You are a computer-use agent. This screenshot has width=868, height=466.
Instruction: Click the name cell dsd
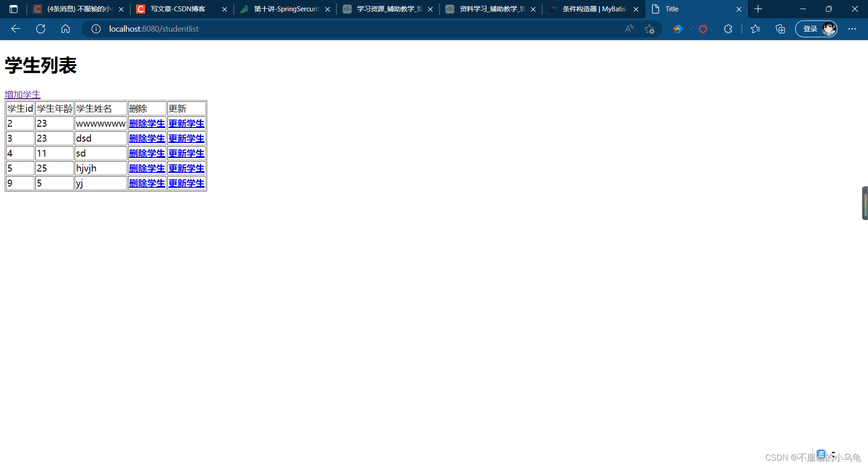point(101,138)
